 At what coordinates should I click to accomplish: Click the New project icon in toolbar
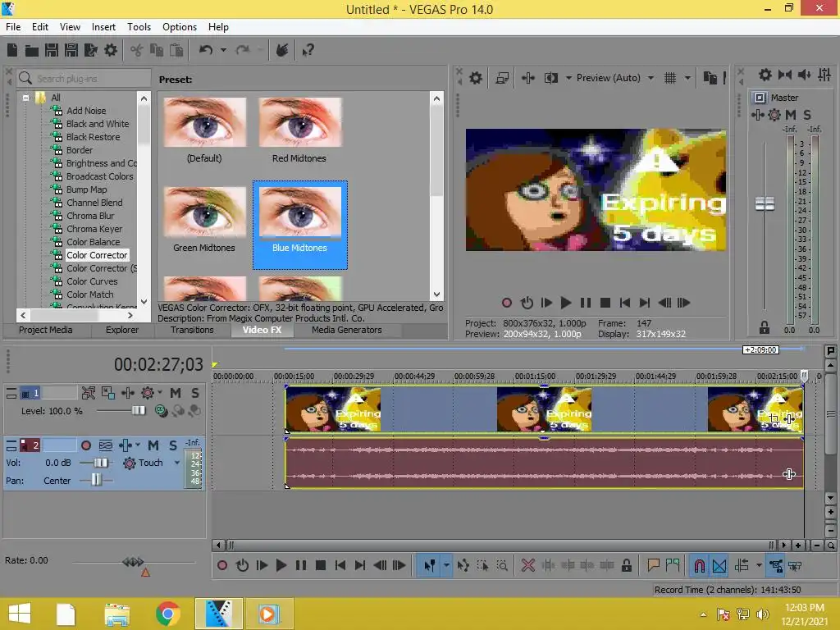(11, 50)
